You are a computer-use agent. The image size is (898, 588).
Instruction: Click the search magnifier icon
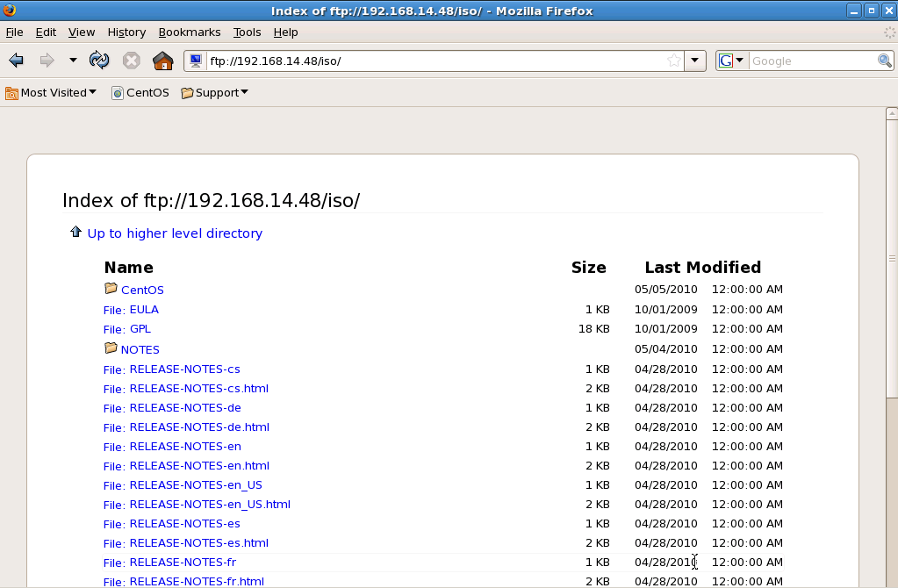click(884, 61)
